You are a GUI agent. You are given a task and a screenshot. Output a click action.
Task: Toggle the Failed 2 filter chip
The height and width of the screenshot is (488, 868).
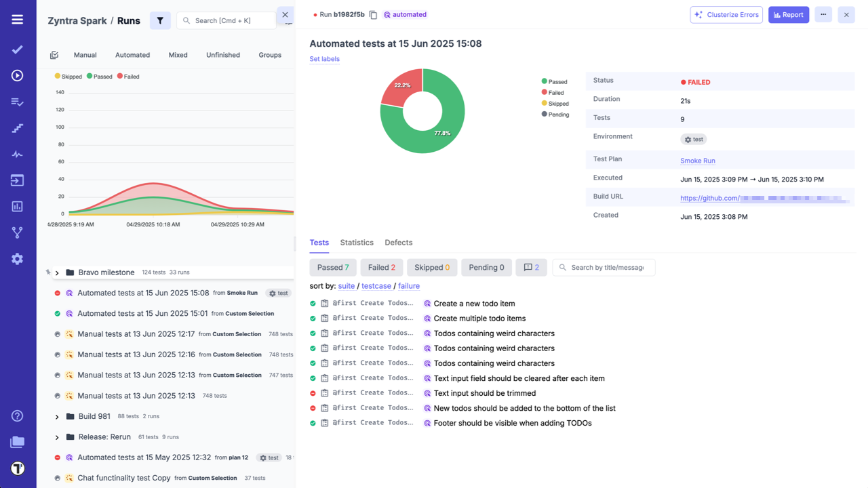pyautogui.click(x=381, y=267)
